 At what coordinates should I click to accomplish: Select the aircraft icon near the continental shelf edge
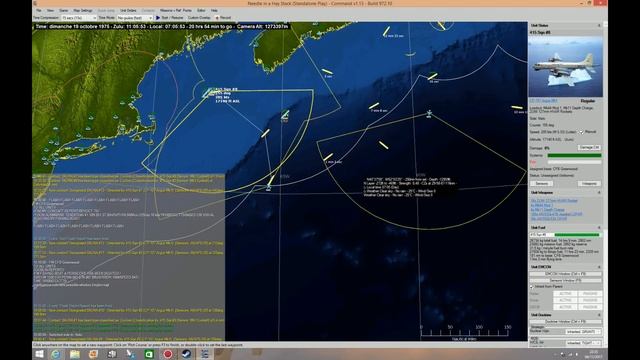[x=285, y=115]
